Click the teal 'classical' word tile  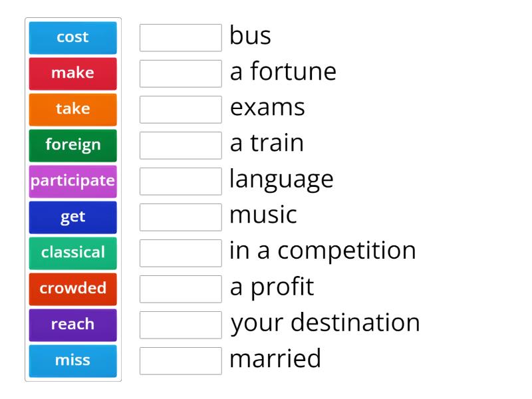73,253
